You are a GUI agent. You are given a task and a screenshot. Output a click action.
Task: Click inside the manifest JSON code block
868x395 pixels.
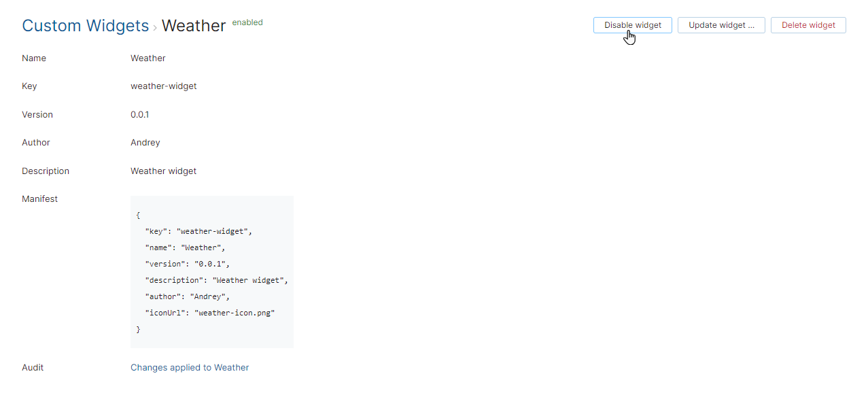point(211,272)
